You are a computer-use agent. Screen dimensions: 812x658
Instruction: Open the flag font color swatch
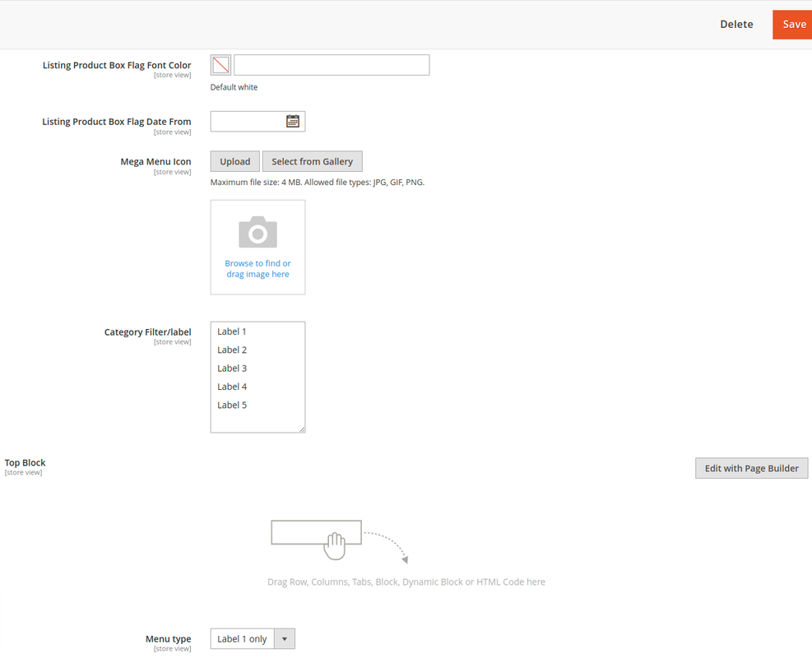pos(220,65)
